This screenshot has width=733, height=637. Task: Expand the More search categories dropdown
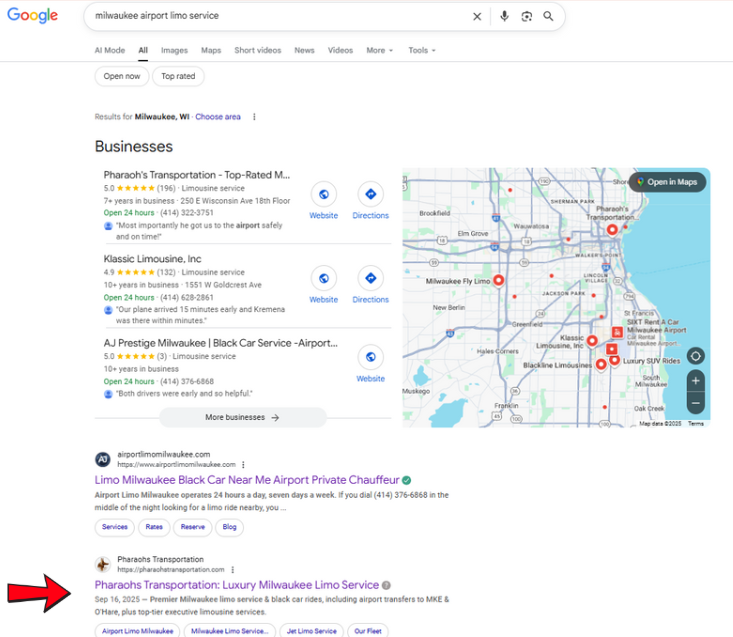pos(379,50)
